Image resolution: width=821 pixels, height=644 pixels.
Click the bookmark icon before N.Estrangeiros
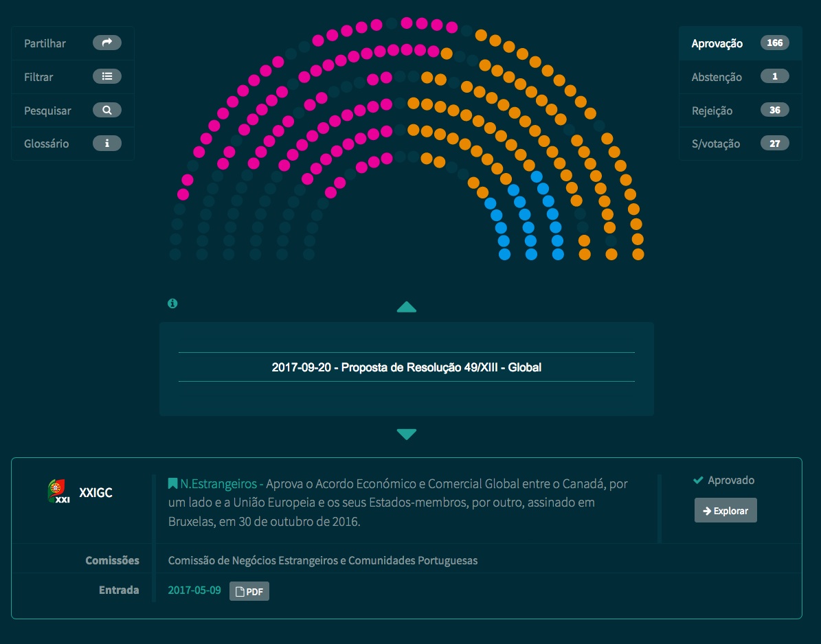coord(173,484)
